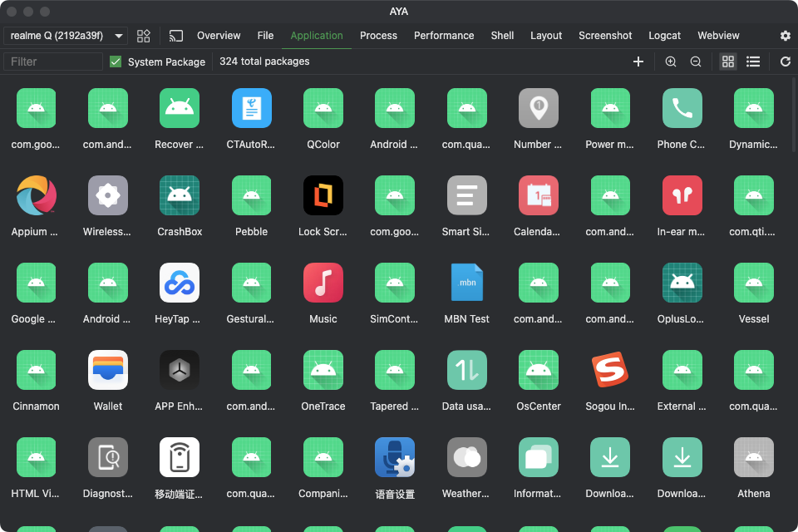Open the Process tab

(378, 36)
